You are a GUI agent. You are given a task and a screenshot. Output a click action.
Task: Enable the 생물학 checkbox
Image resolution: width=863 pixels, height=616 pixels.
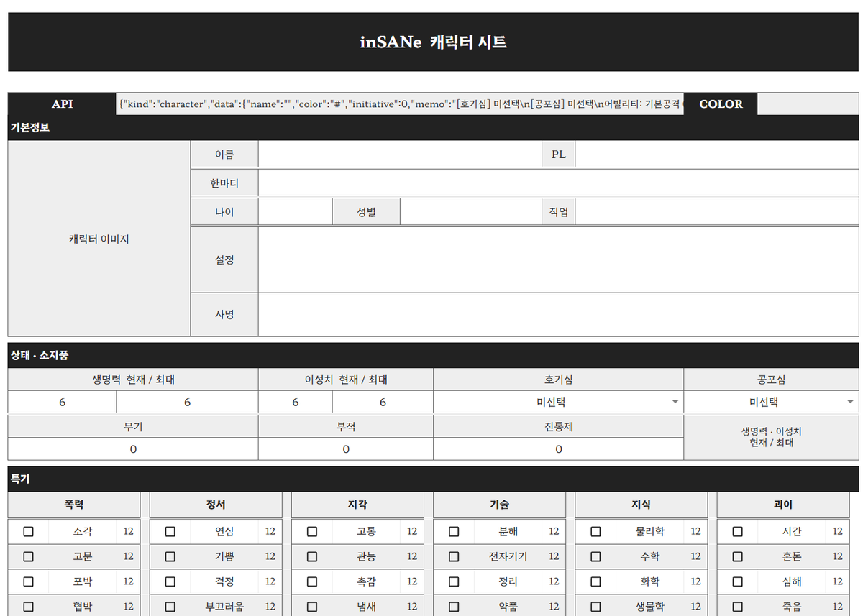pos(595,607)
